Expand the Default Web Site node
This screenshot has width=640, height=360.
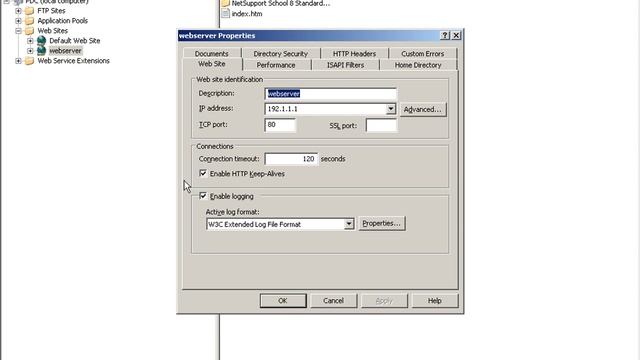coord(30,41)
